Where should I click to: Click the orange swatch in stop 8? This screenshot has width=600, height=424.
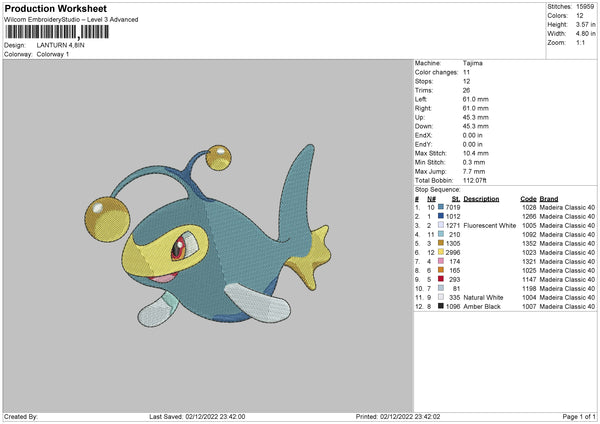click(441, 271)
